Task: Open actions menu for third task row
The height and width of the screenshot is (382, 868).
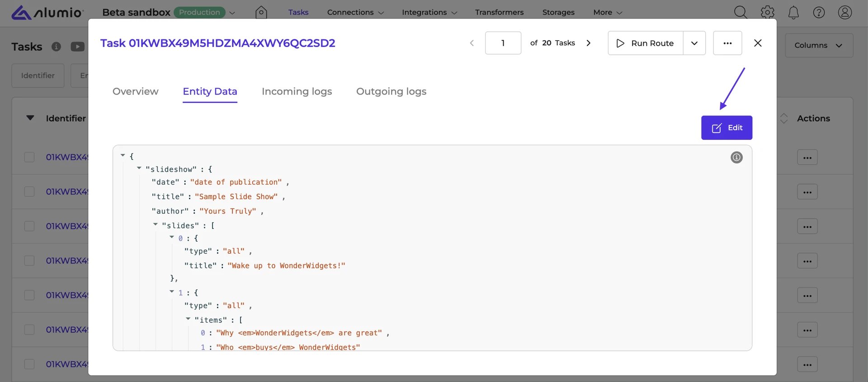Action: click(x=807, y=226)
